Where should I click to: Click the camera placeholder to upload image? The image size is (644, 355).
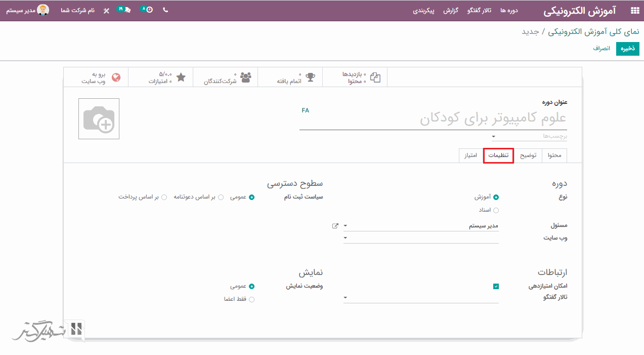(x=99, y=119)
